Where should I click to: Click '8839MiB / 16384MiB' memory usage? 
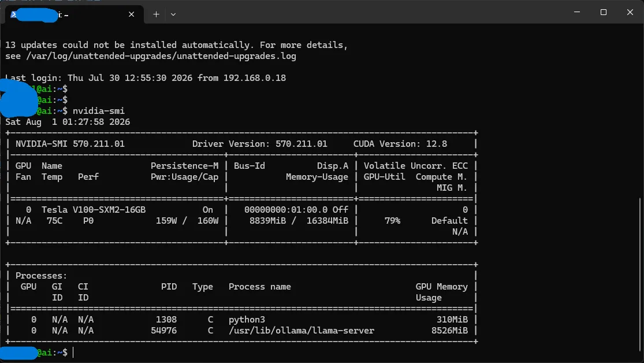299,221
